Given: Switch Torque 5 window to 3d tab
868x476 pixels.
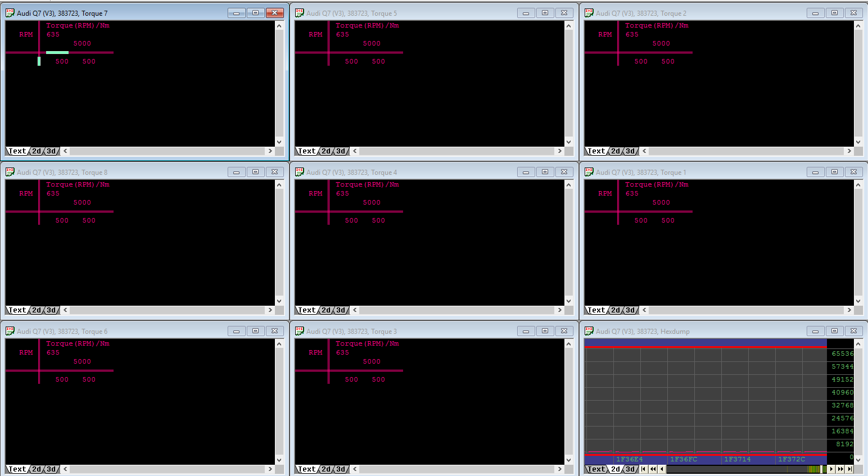Looking at the screenshot, I should coord(341,151).
